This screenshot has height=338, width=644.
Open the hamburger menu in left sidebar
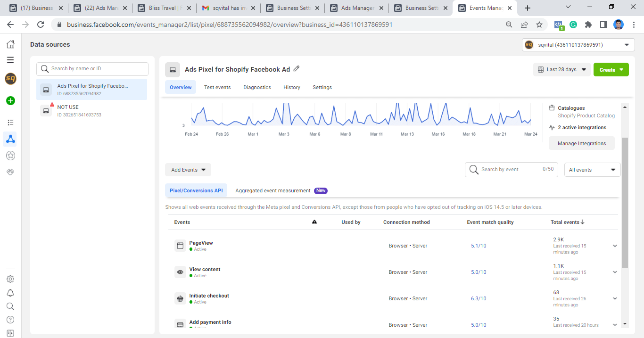tap(10, 60)
